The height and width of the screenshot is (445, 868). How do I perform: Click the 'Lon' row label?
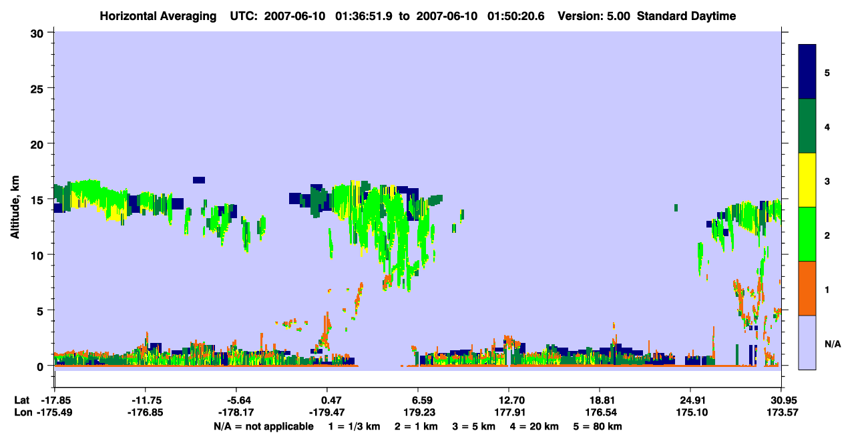23,413
